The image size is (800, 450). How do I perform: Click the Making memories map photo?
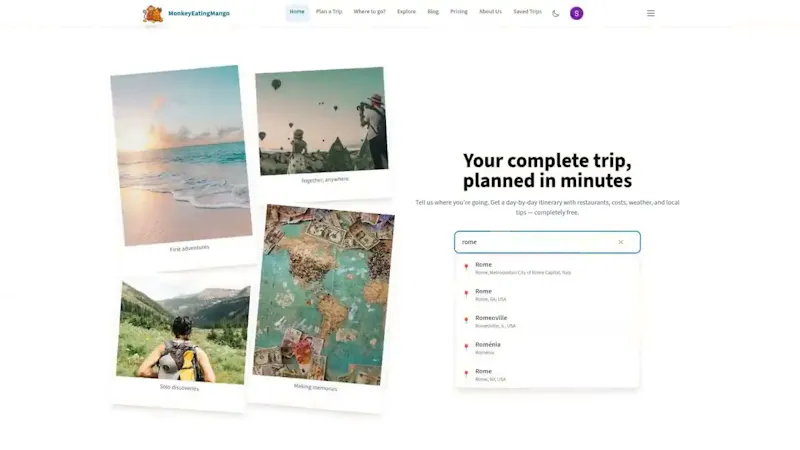pyautogui.click(x=323, y=295)
